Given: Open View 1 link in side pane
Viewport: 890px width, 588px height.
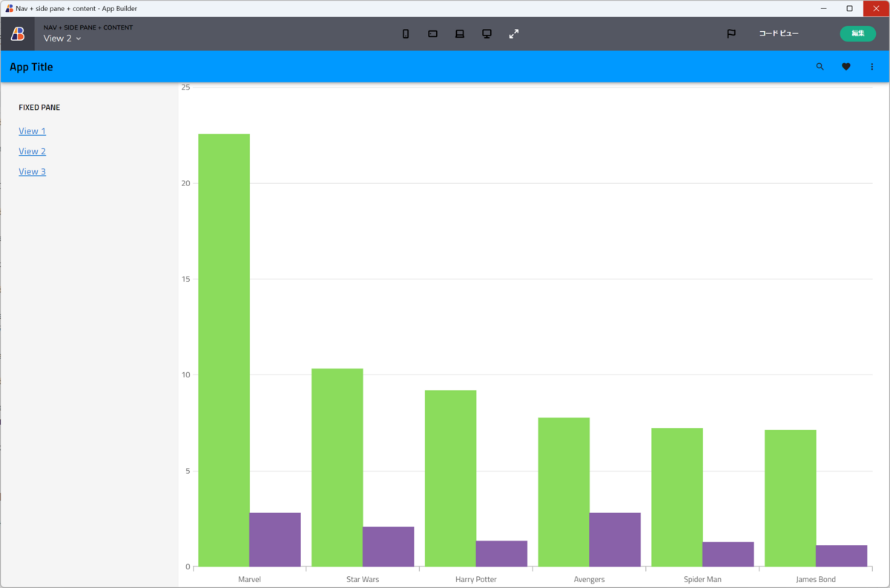Looking at the screenshot, I should (32, 131).
